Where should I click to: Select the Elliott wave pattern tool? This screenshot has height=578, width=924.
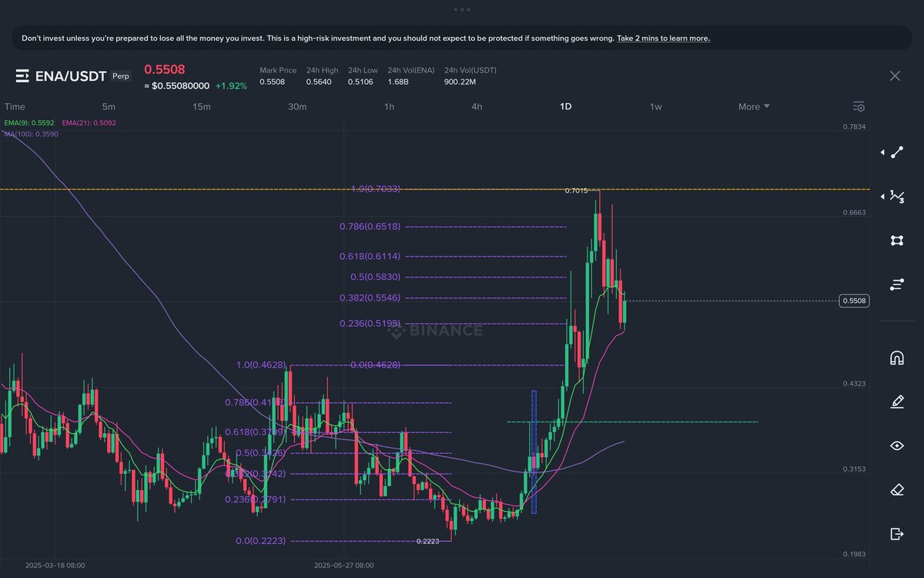click(x=896, y=197)
